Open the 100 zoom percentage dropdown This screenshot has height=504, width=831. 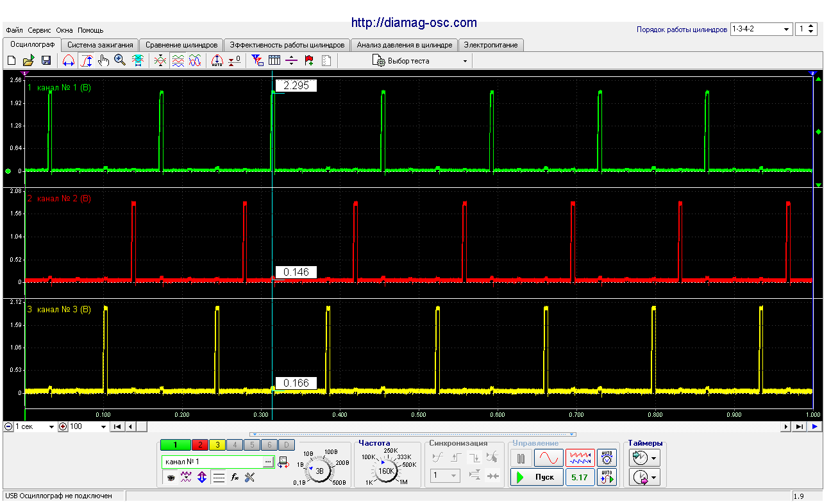tap(88, 426)
